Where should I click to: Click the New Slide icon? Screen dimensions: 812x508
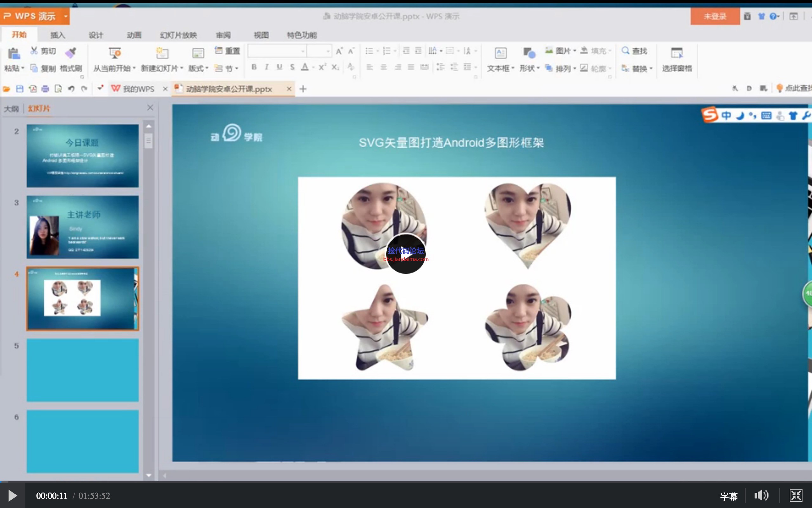[x=162, y=53]
